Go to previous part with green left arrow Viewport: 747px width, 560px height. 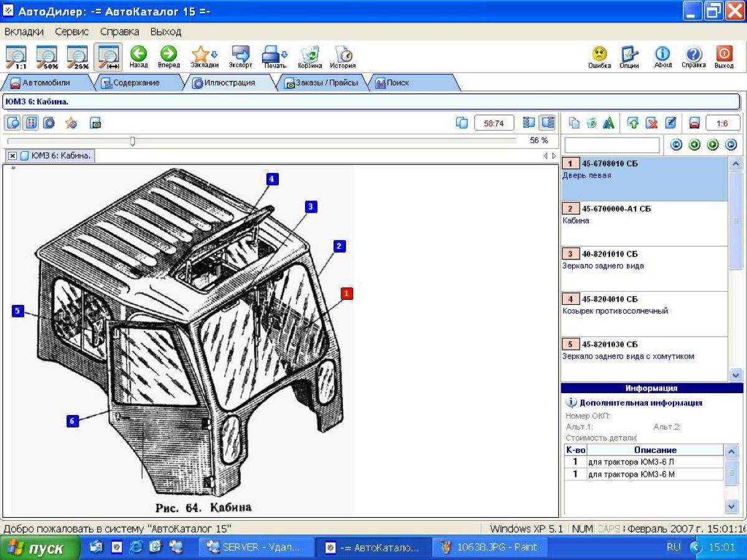click(x=694, y=145)
